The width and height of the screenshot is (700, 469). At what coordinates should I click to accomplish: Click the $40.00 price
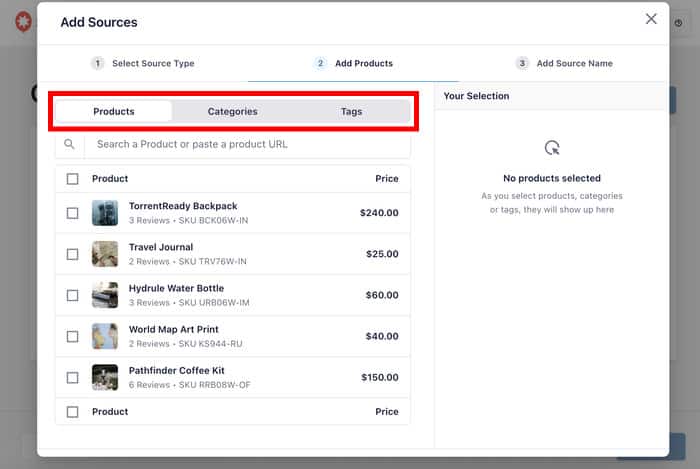[x=382, y=336]
